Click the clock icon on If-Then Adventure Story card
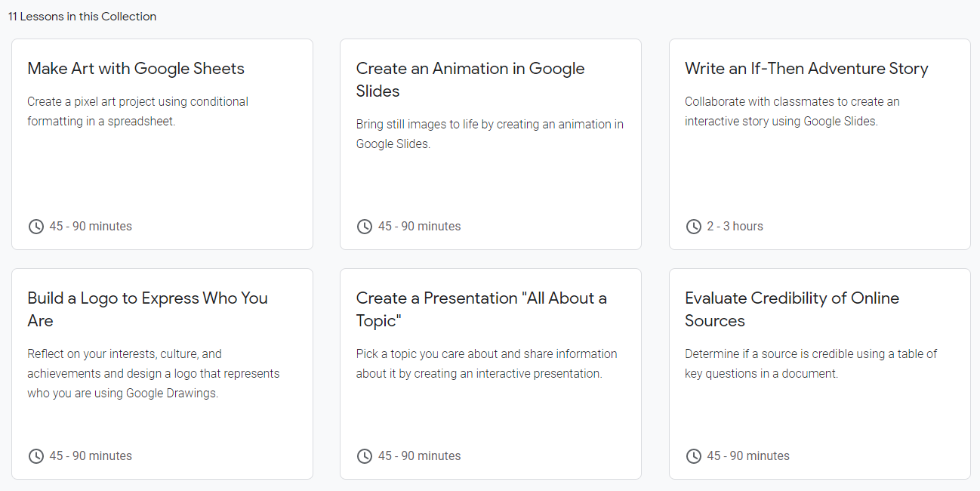 pos(693,227)
